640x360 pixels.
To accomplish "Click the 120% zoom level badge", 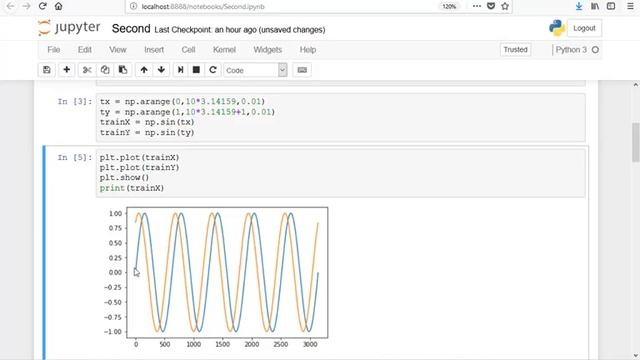I will [x=449, y=7].
